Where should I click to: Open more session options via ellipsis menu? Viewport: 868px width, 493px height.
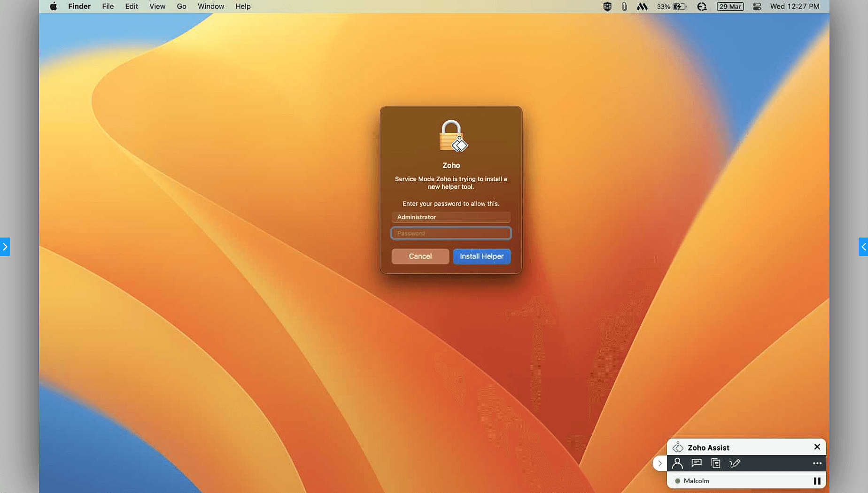(x=816, y=463)
